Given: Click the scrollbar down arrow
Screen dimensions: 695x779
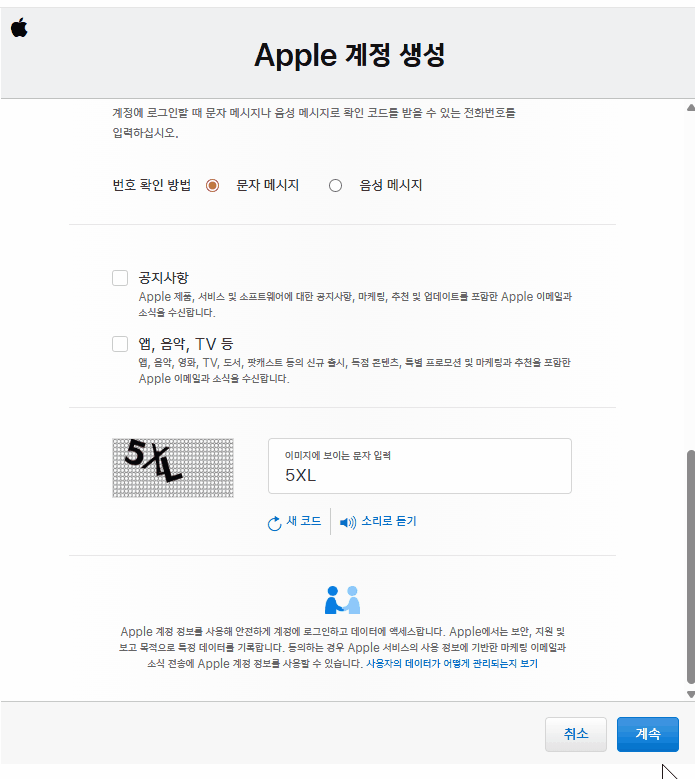Looking at the screenshot, I should (x=689, y=693).
